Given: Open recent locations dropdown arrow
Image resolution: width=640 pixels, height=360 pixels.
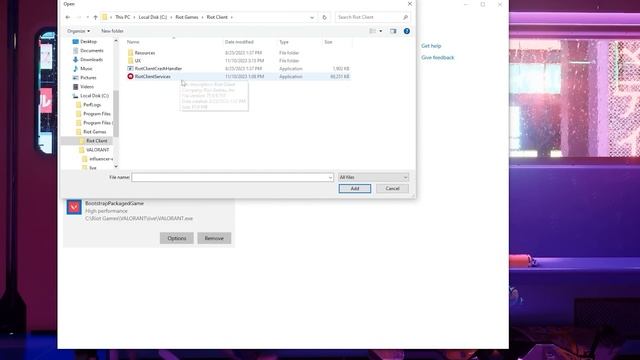Looking at the screenshot, I should point(87,17).
